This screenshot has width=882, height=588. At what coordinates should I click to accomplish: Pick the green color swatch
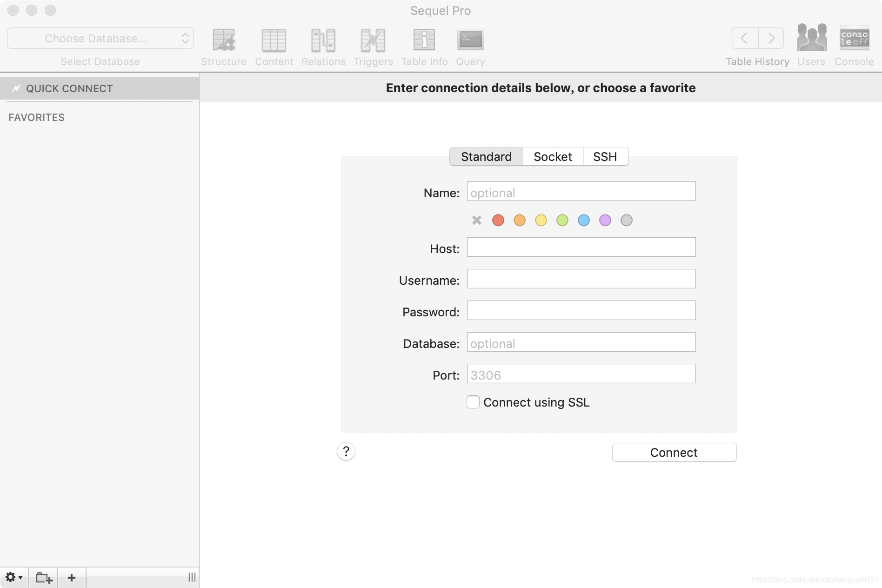click(562, 220)
